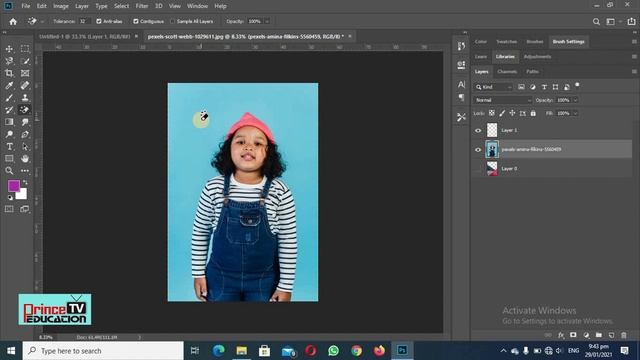The width and height of the screenshot is (640, 360).
Task: Select the Dodge tool
Action: pos(9,134)
